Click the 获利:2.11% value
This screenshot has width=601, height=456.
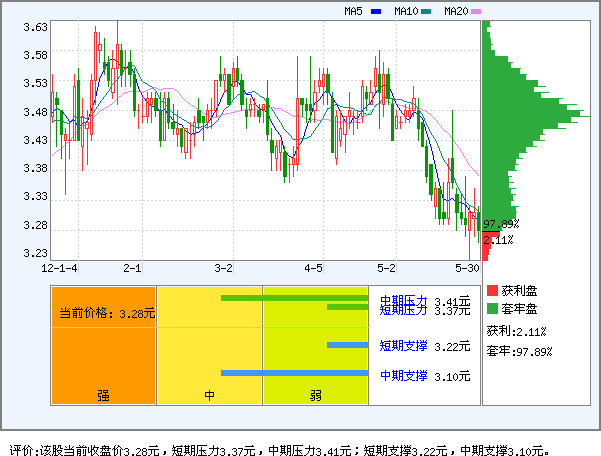(516, 331)
